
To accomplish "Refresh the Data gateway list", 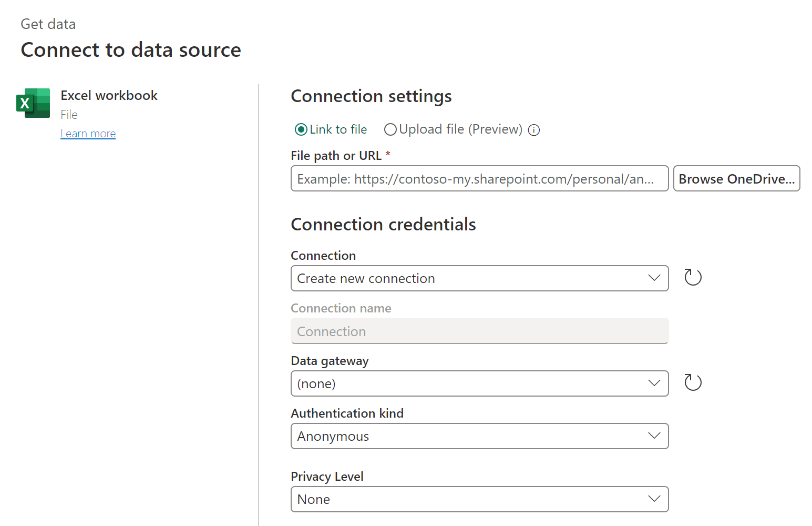I will tap(692, 382).
